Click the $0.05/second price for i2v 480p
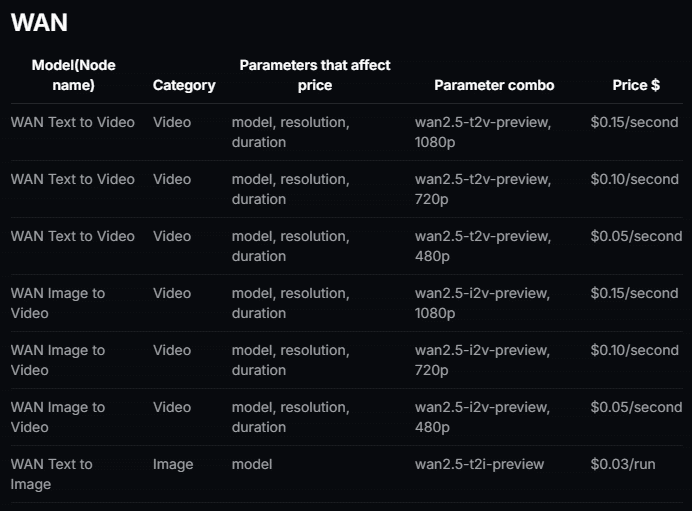The height and width of the screenshot is (511, 692). [636, 407]
